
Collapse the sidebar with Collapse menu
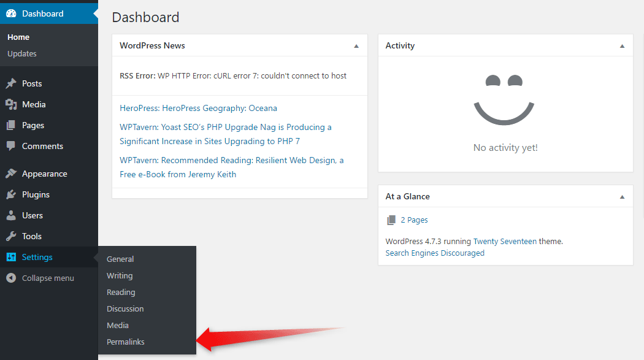(47, 278)
